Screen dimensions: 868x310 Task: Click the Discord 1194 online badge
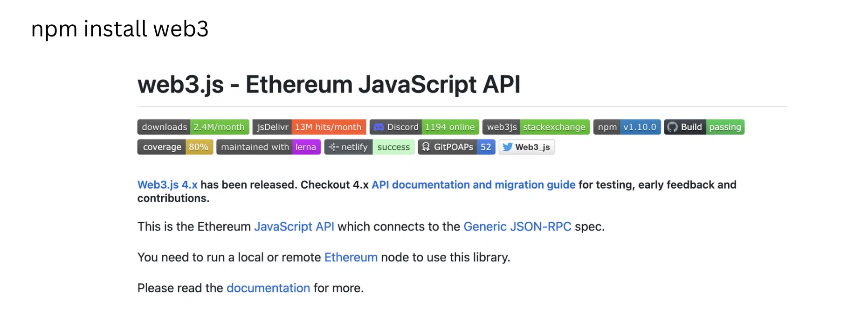424,127
